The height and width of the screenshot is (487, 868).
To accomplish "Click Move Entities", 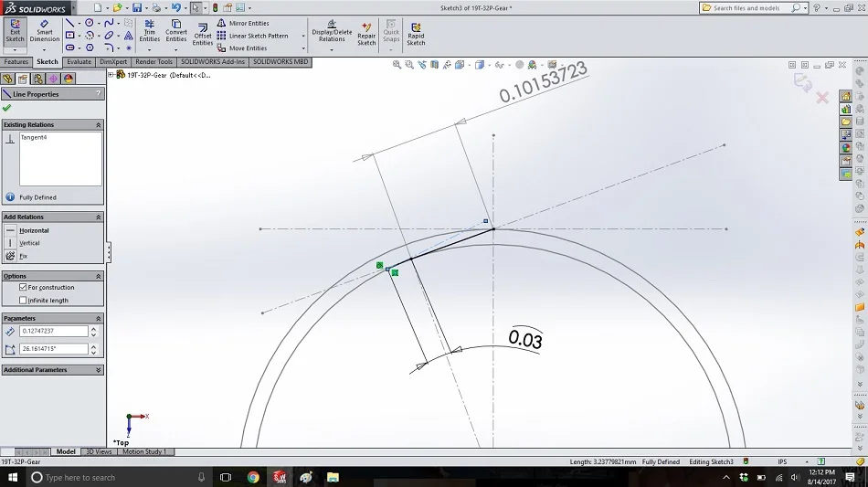I will point(242,48).
